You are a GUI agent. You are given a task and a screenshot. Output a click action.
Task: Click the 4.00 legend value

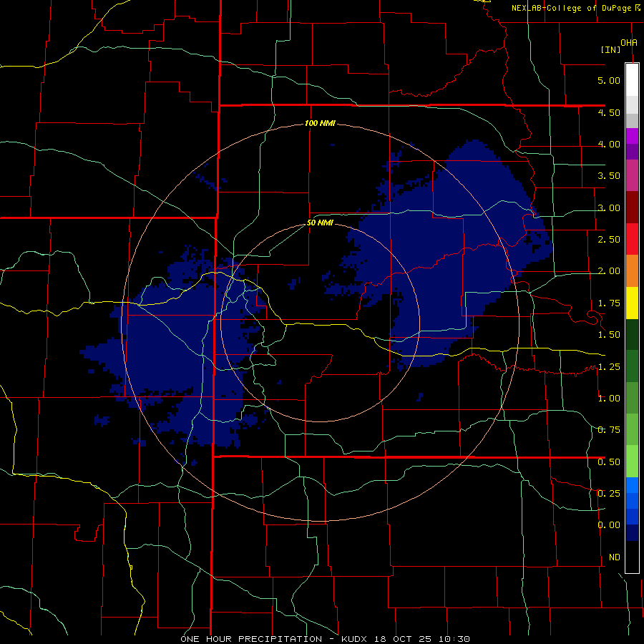pyautogui.click(x=609, y=144)
